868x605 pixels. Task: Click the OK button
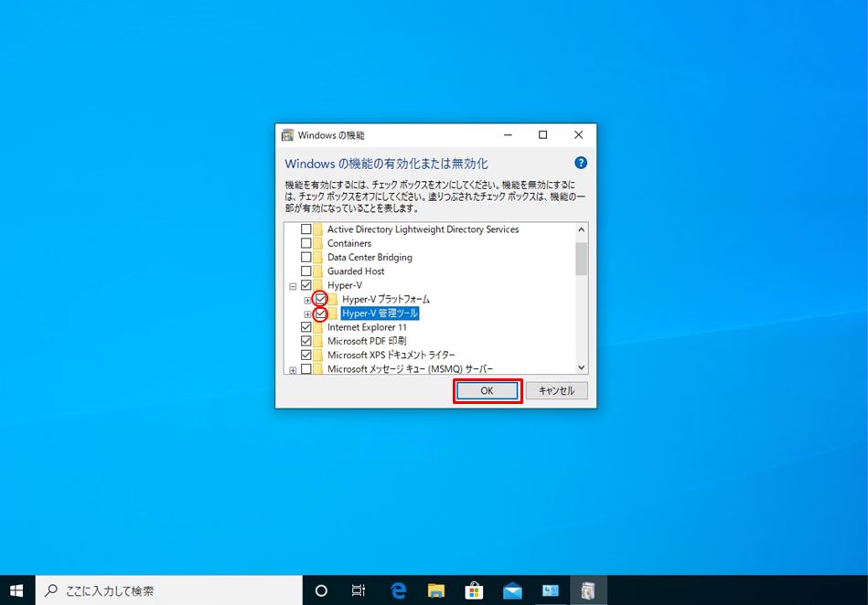pos(488,390)
